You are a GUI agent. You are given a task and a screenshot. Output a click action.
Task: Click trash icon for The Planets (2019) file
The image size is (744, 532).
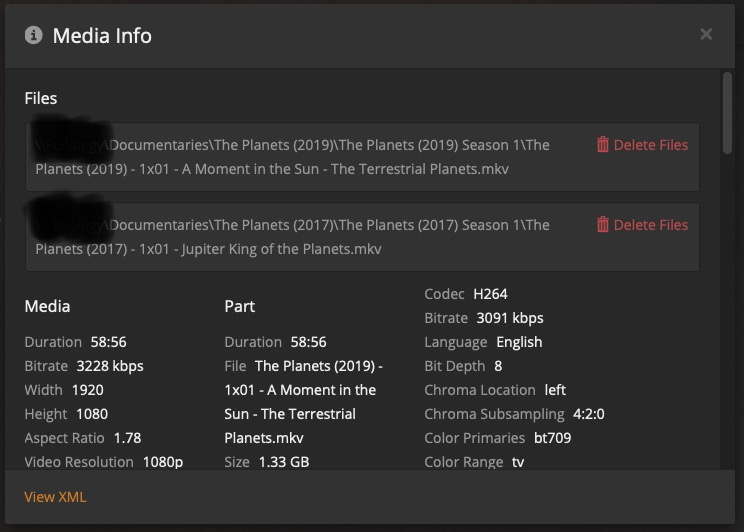pos(602,145)
